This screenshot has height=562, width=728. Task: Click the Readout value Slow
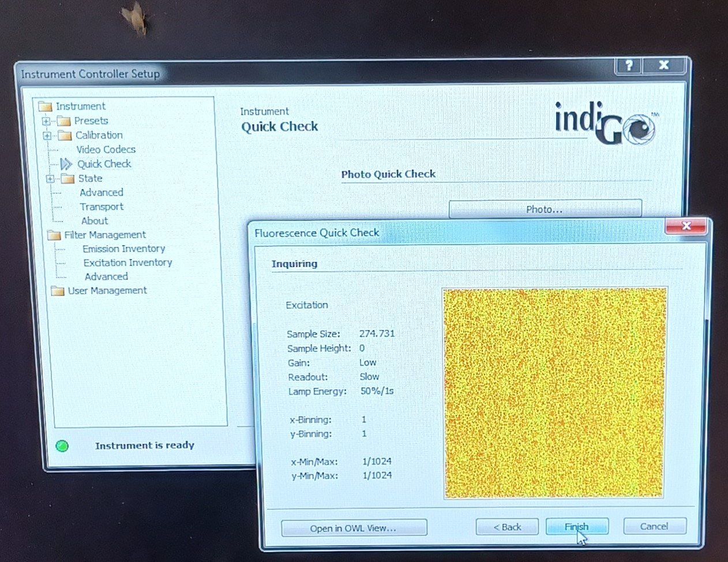[369, 377]
